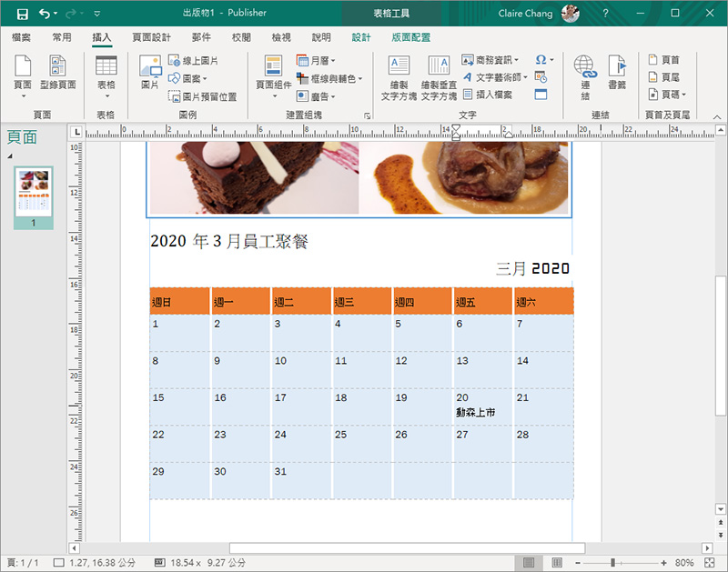Switch to the 郵件 mailings tab
Viewport: 728px width, 572px height.
coord(201,37)
